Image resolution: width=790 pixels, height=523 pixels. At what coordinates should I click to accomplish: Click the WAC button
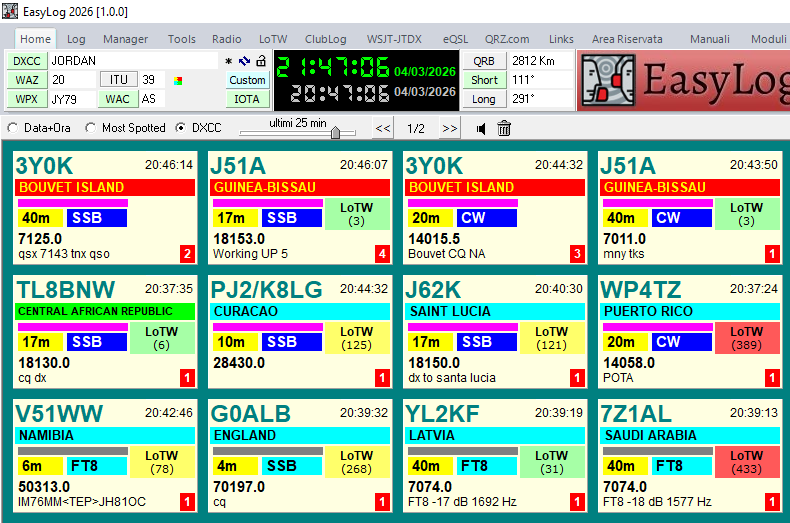click(x=118, y=99)
